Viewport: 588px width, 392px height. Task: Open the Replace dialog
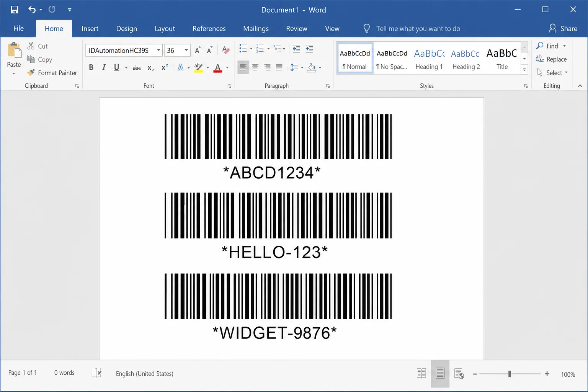pos(551,59)
